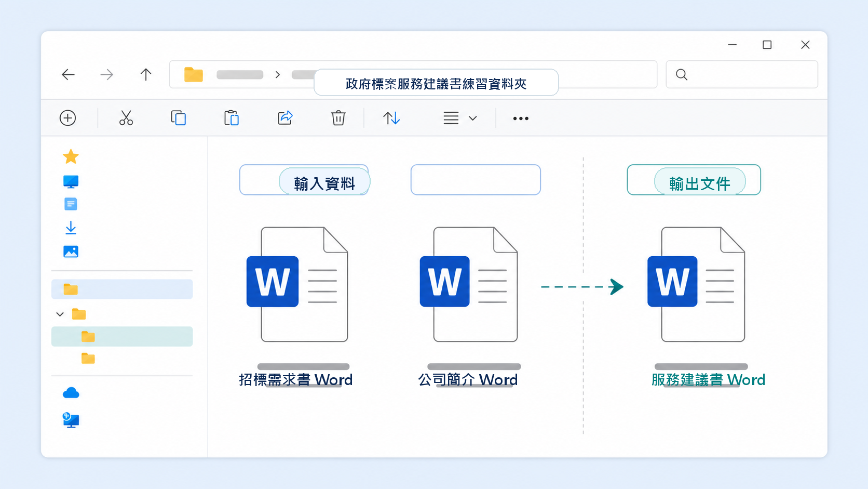Share the selected file
The width and height of the screenshot is (868, 489).
click(x=285, y=118)
